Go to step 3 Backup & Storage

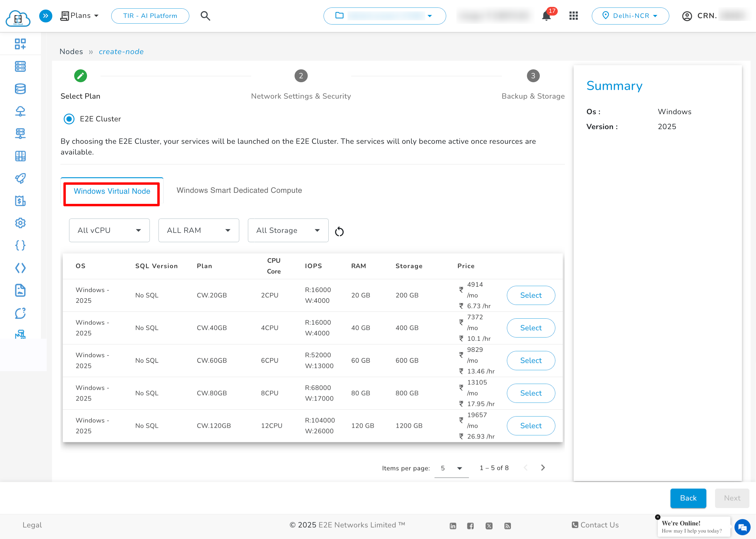click(x=533, y=76)
